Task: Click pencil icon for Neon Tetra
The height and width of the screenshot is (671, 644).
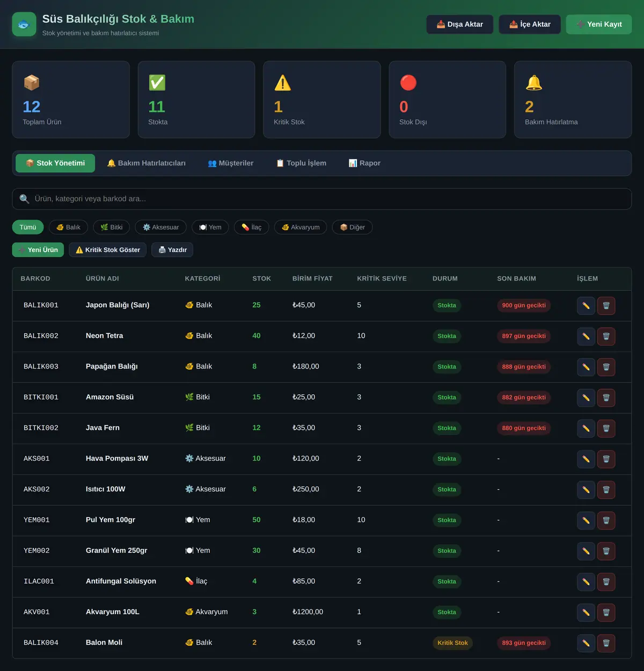Action: click(x=586, y=336)
